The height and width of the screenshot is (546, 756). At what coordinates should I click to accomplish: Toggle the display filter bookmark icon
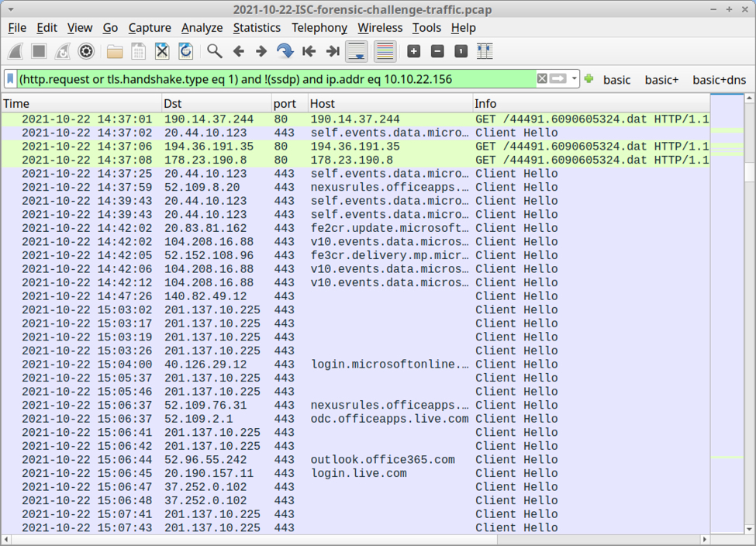(x=10, y=79)
